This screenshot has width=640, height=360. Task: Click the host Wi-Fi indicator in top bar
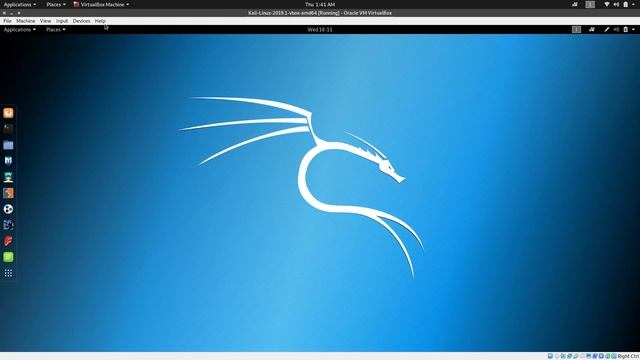[x=607, y=4]
